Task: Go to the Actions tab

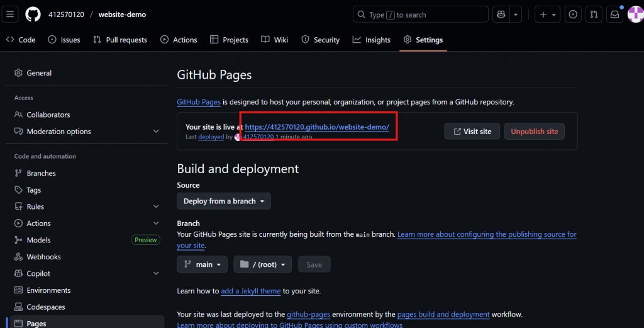Action: pos(179,40)
